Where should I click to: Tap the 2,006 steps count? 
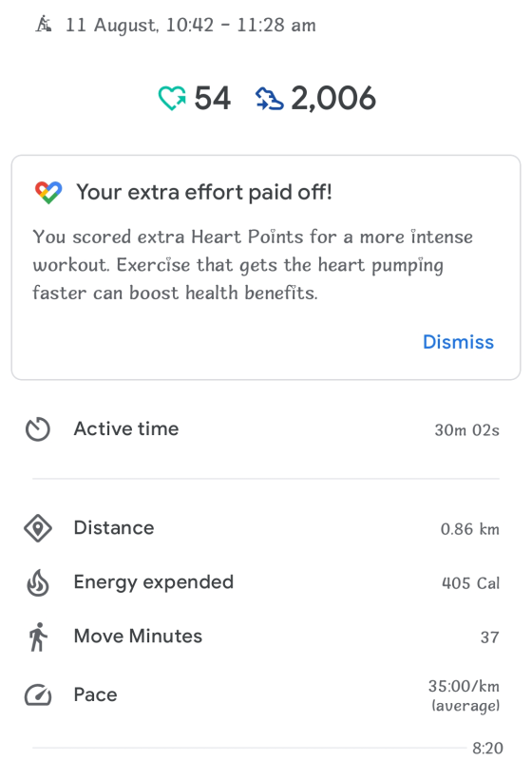[333, 99]
